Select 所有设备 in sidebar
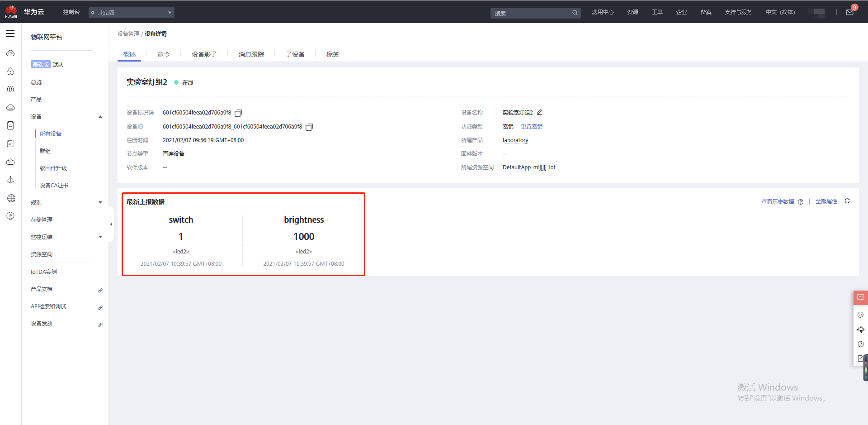 51,134
